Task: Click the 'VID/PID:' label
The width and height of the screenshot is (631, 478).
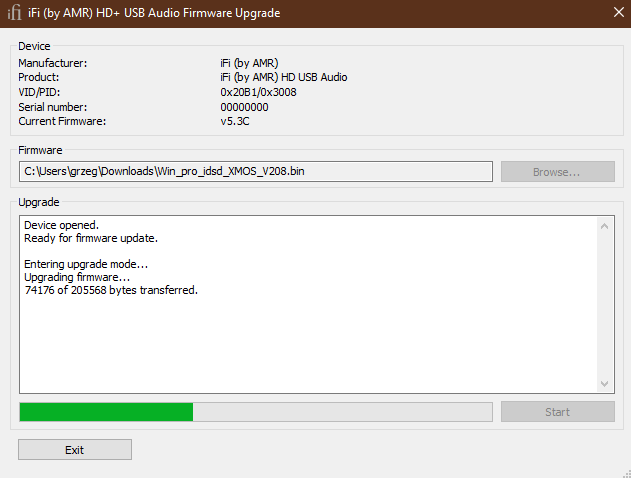Action: pyautogui.click(x=39, y=92)
